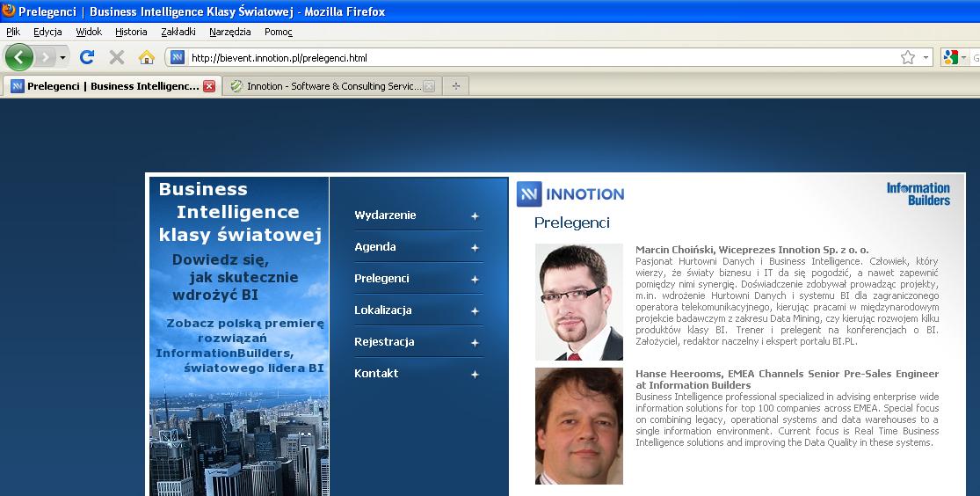Click Hanse Heerooms' photo
Screen dimensions: 980x496
point(578,426)
